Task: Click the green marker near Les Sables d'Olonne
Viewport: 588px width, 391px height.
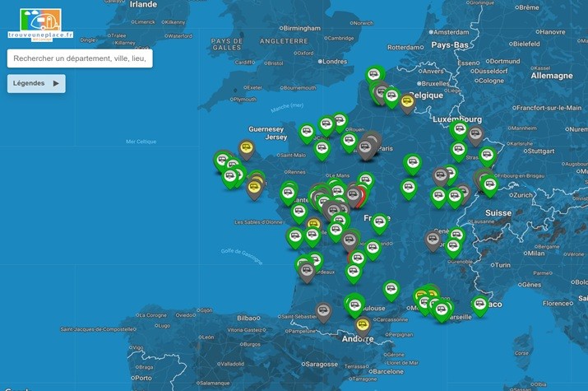Action: click(295, 237)
